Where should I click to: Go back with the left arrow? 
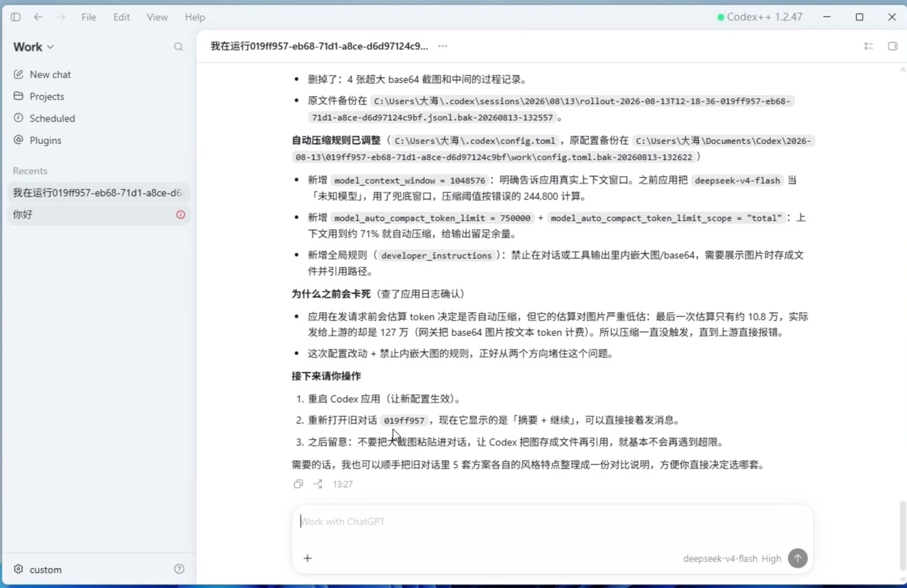[38, 17]
